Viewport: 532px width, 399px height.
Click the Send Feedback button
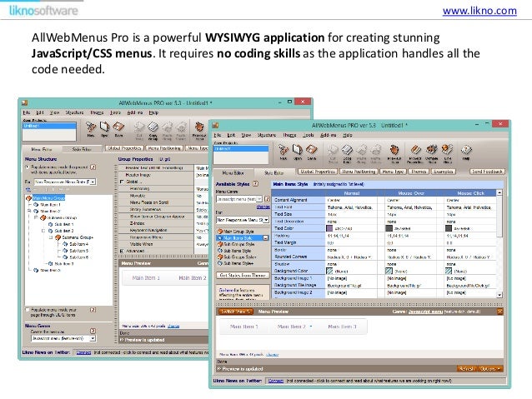[x=487, y=172]
